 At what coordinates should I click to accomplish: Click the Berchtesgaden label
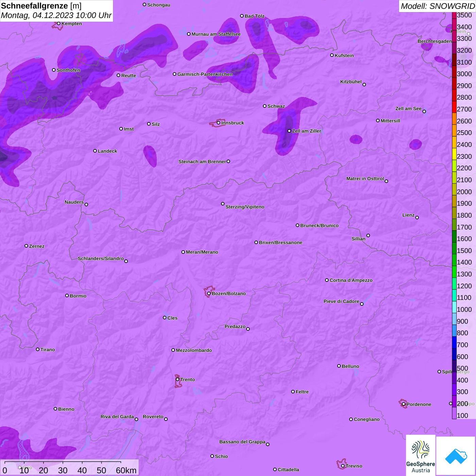(x=435, y=41)
